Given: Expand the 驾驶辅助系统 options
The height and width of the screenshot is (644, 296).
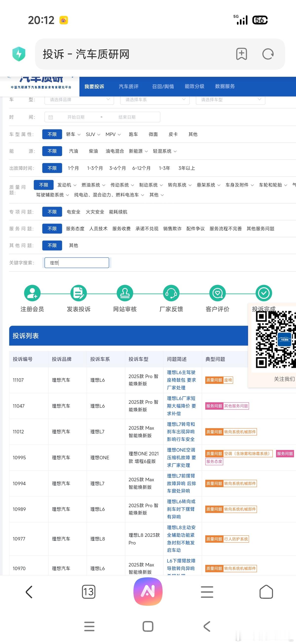Looking at the screenshot, I should (53, 195).
